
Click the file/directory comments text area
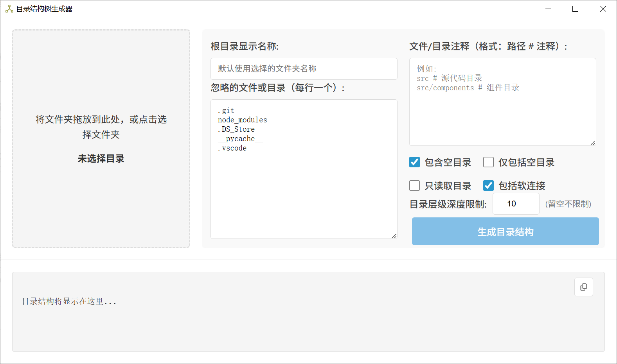[x=502, y=102]
